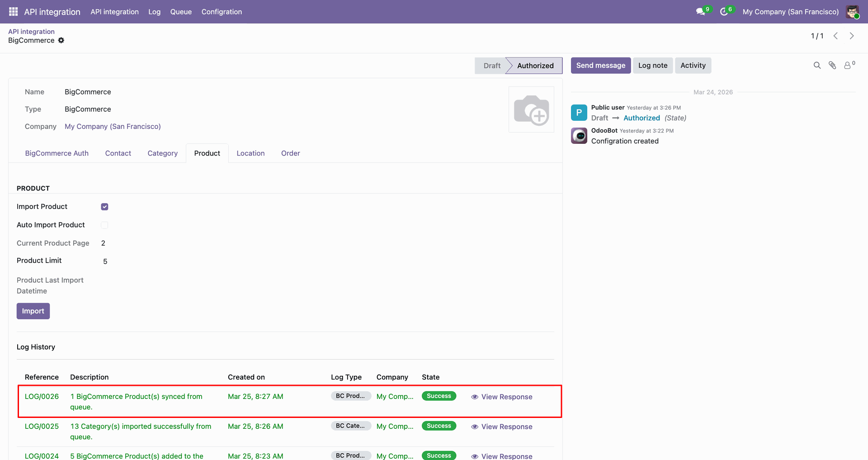Open company switcher My Company (San Francisco)
Viewport: 868px width, 460px height.
tap(790, 12)
